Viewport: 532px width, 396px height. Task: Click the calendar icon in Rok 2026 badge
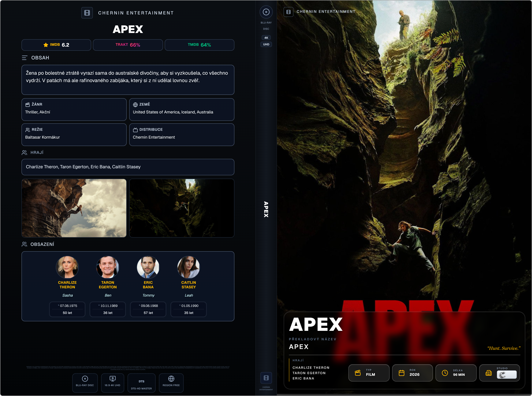tap(401, 373)
